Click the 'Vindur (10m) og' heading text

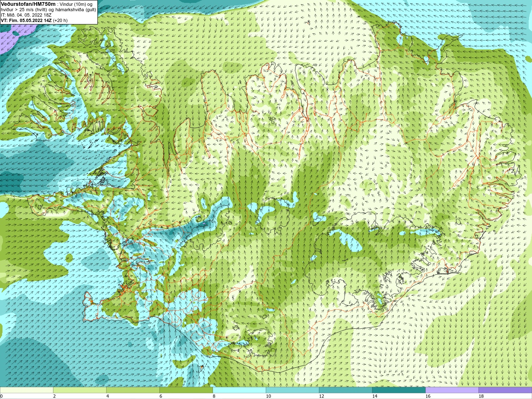click(76, 4)
